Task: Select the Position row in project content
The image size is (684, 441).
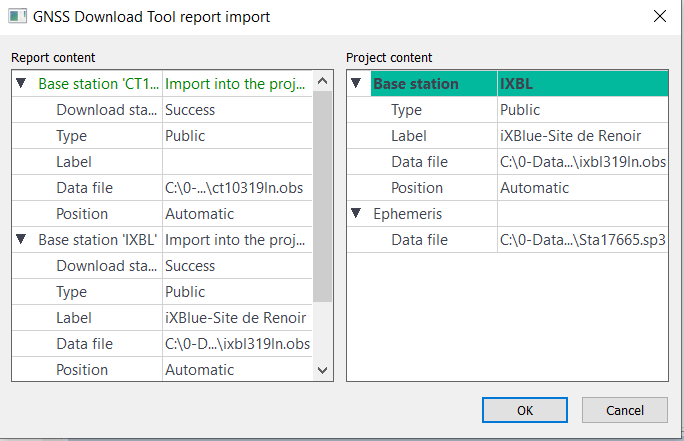Action: coord(420,188)
